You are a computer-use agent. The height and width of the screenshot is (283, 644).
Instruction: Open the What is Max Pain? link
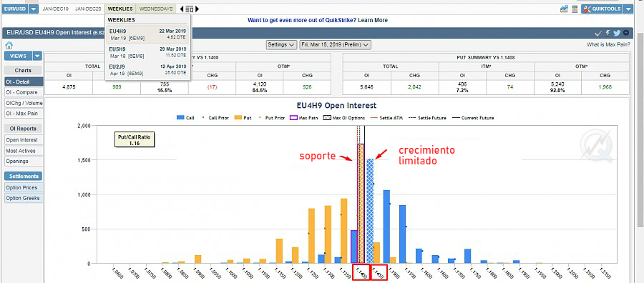608,45
